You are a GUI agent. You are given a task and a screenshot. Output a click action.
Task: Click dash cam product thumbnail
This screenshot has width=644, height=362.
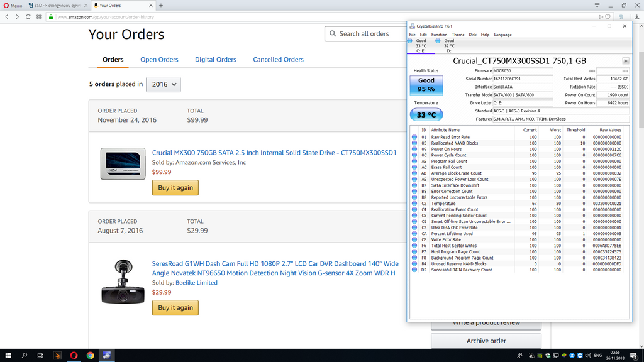tap(123, 282)
